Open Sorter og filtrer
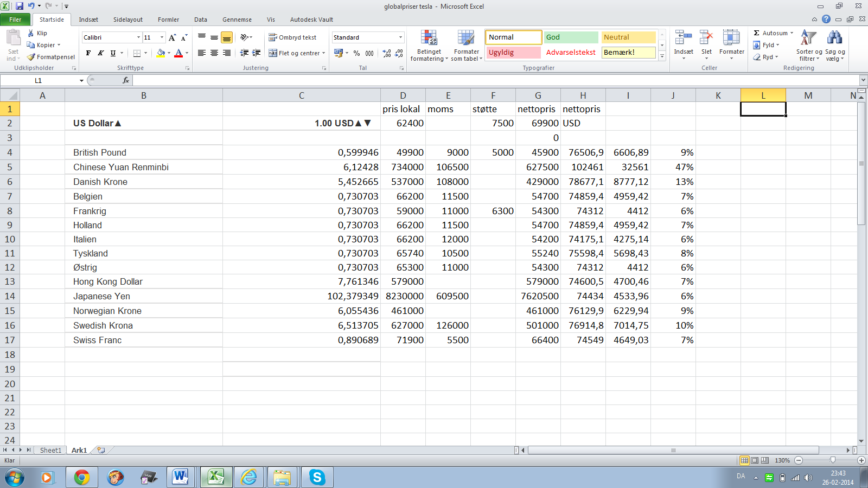 (x=809, y=46)
